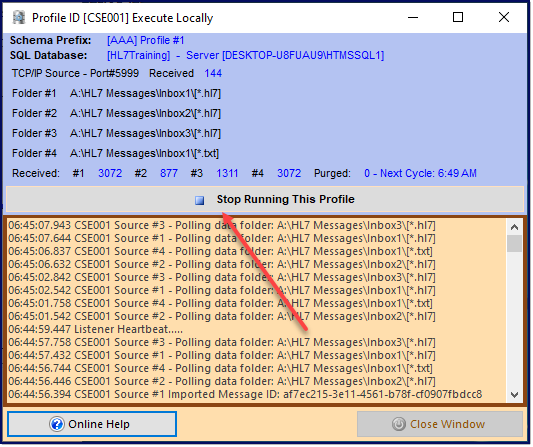533x447 pixels.
Task: Select the Imported Message ID log line
Action: (245, 395)
